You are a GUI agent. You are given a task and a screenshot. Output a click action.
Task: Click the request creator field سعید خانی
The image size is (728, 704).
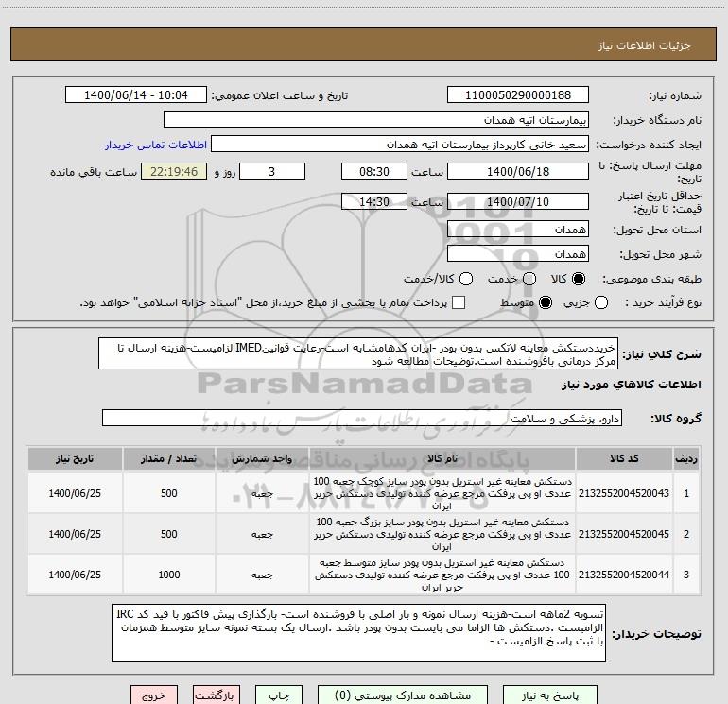(400, 144)
